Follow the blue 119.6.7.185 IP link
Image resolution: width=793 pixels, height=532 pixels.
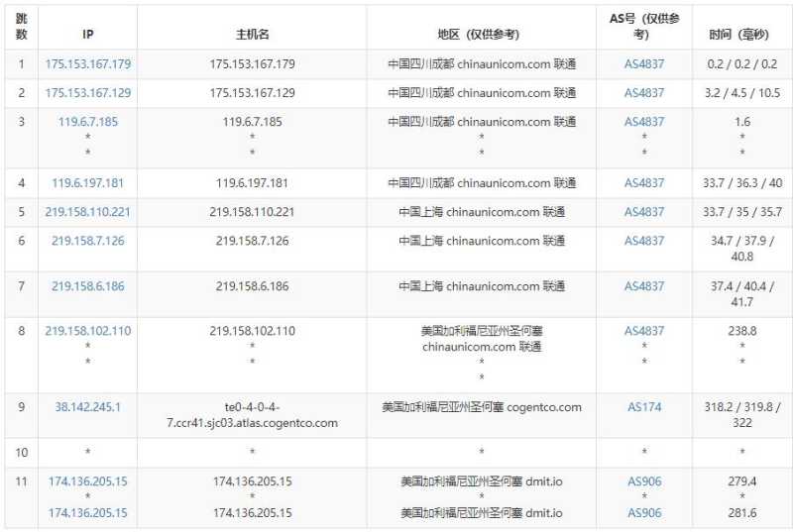[88, 122]
